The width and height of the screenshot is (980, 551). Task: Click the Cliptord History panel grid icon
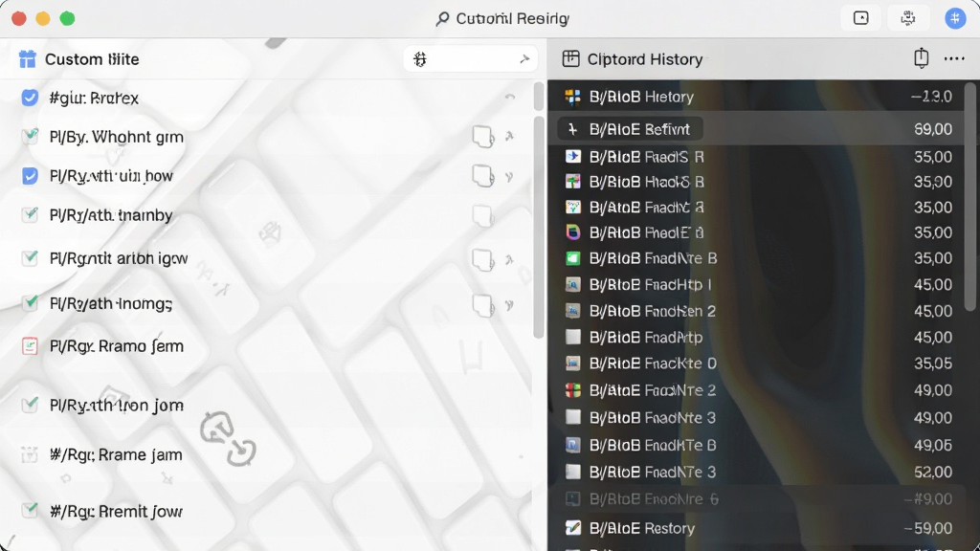[570, 58]
